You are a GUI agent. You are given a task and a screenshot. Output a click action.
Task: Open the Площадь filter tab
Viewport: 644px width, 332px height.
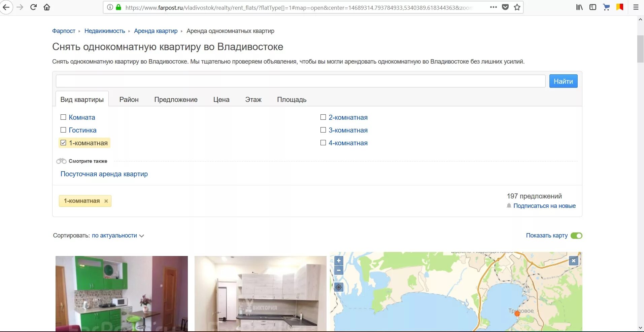coord(292,100)
